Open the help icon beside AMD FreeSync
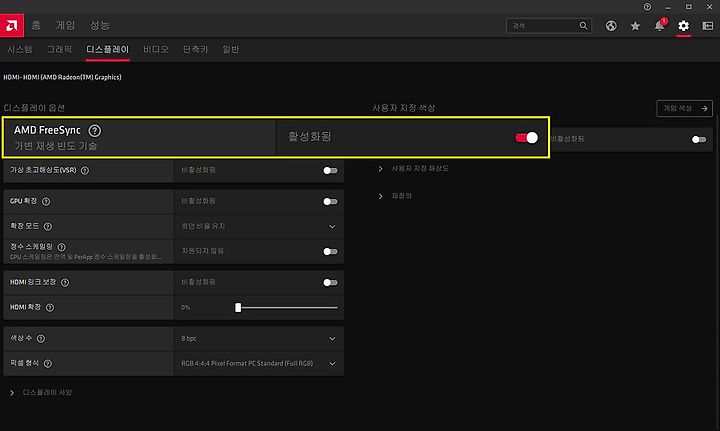Viewport: 720px width, 431px height. pyautogui.click(x=95, y=131)
